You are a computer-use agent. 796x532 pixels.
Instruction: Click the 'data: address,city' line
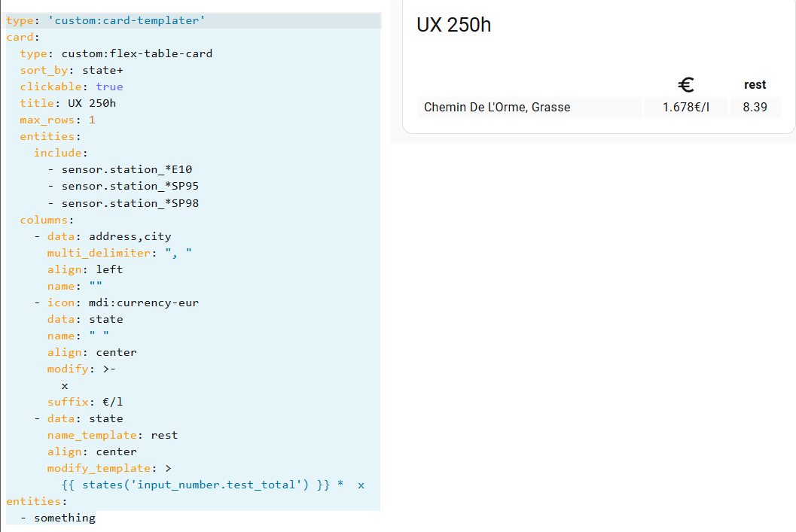coord(102,236)
